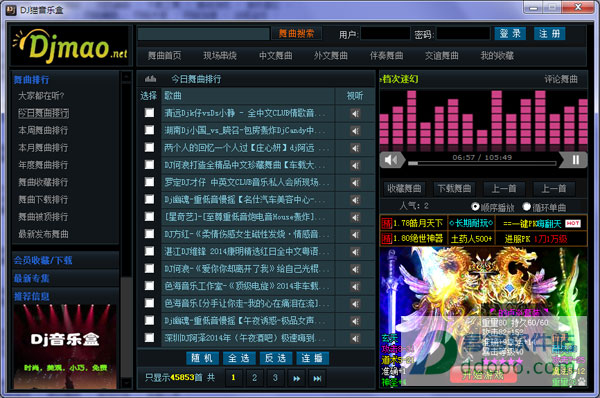600x398 pixels.
Task: Open the 中文舞曲 tab
Action: pos(276,56)
